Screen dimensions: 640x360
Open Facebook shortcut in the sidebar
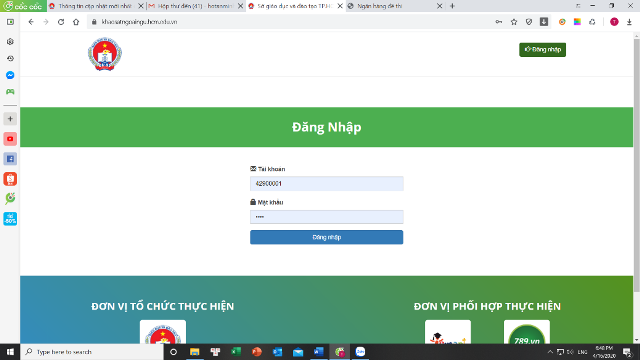point(10,159)
